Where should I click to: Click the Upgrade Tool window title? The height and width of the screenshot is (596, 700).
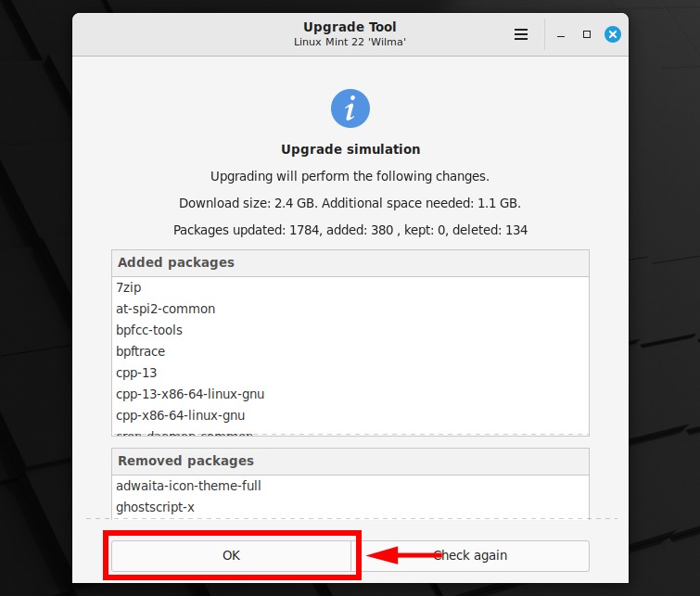350,27
